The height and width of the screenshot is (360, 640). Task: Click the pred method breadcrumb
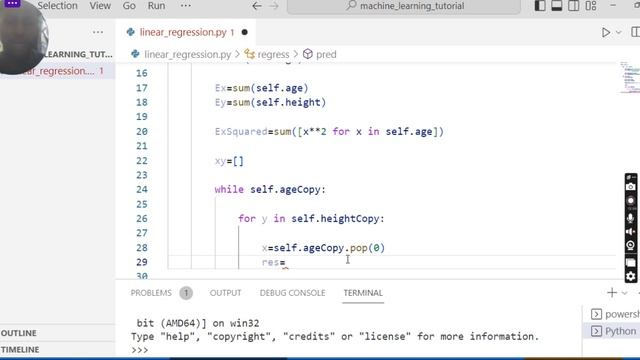point(326,54)
